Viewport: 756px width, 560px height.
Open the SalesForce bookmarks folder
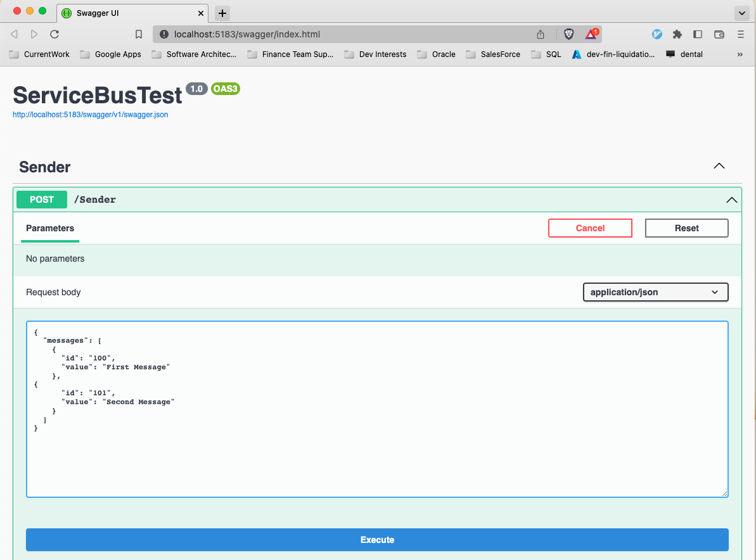499,54
